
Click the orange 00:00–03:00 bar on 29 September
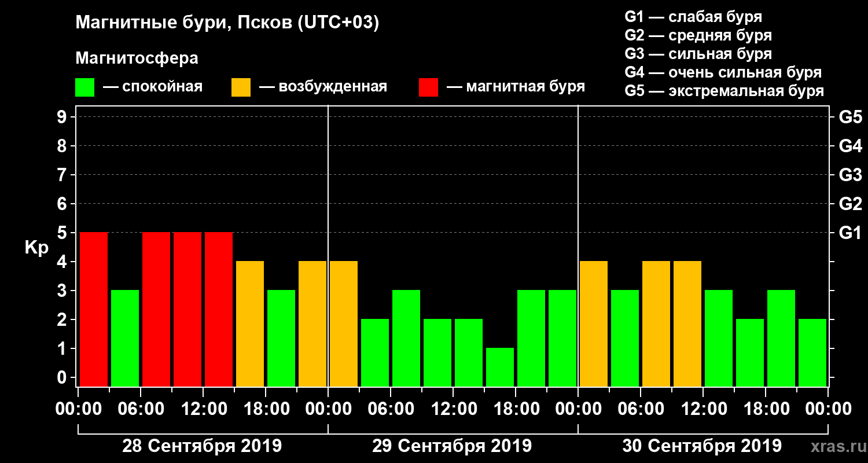(344, 324)
